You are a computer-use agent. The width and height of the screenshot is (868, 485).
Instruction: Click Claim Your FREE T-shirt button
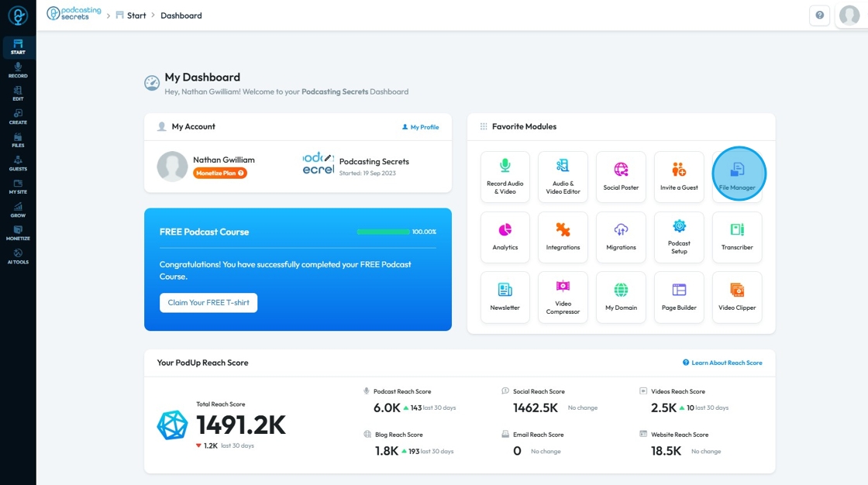click(208, 303)
